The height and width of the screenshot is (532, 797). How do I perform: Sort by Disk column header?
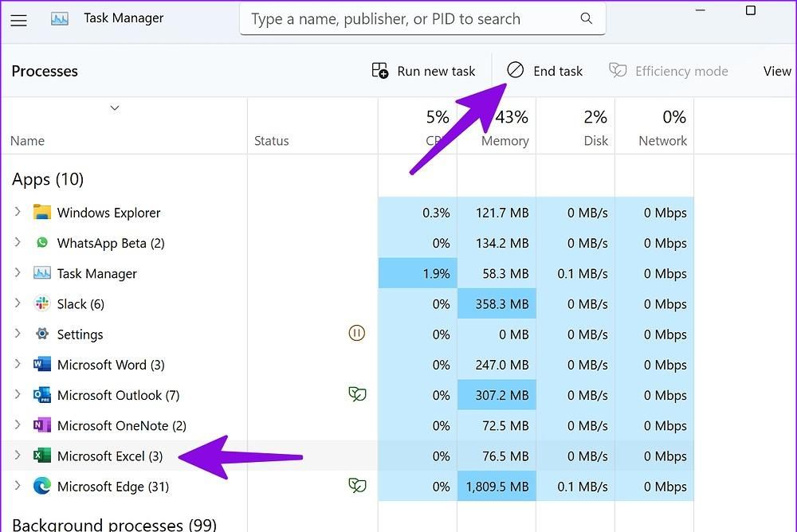coord(595,141)
